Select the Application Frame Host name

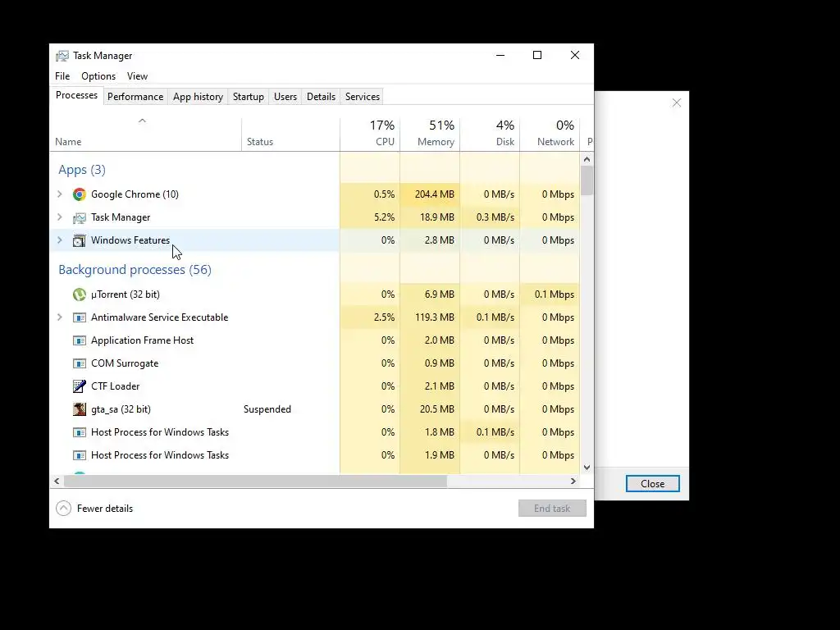[142, 340]
